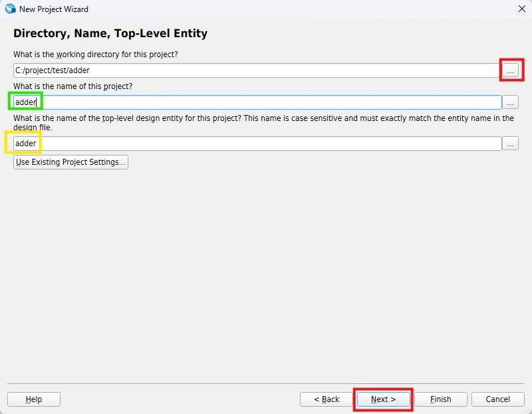
Task: Click the New Project Wizard title text
Action: coord(54,9)
